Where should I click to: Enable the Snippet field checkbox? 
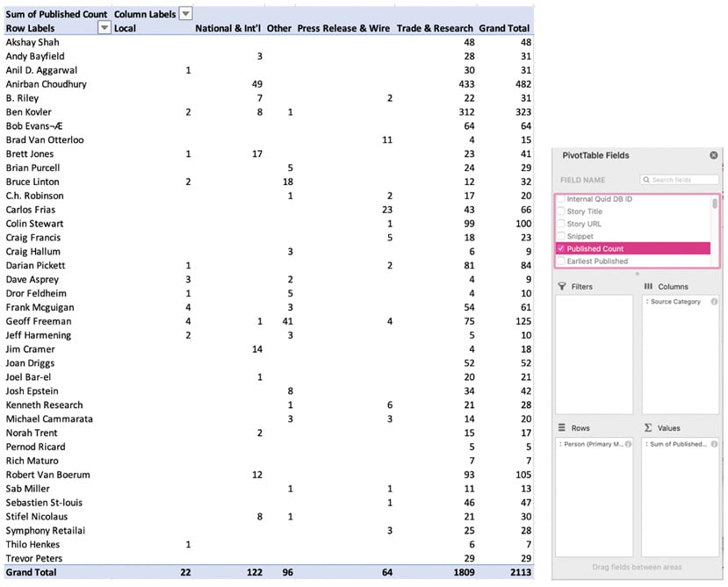coord(561,236)
